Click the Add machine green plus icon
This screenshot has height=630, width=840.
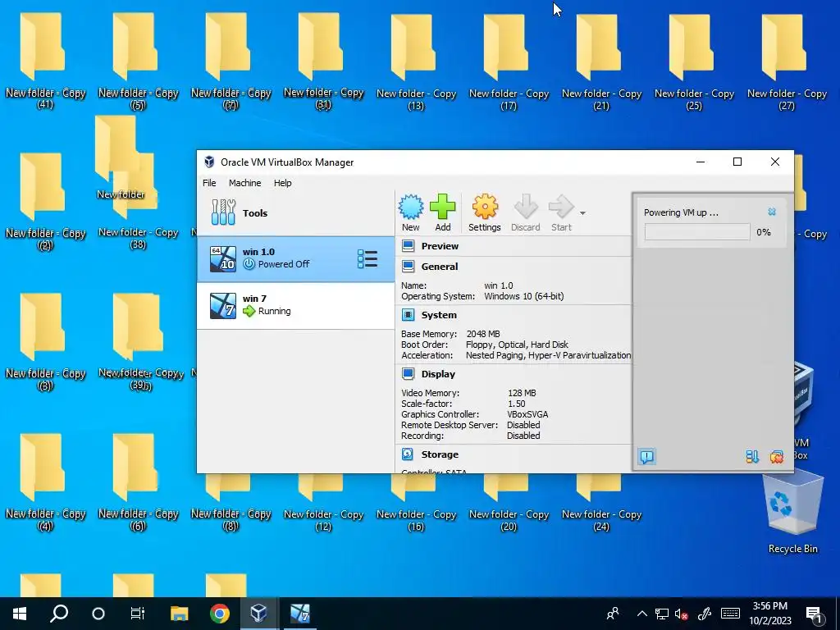pos(442,213)
